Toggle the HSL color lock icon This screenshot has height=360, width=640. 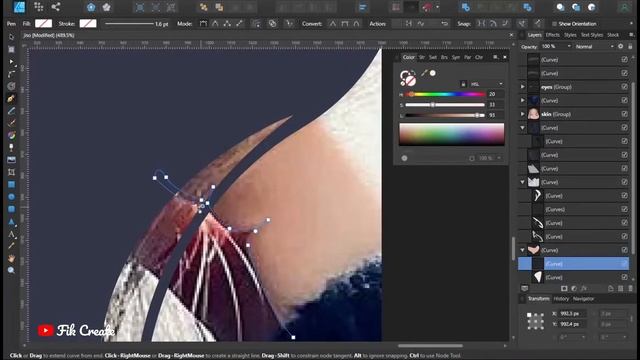463,84
